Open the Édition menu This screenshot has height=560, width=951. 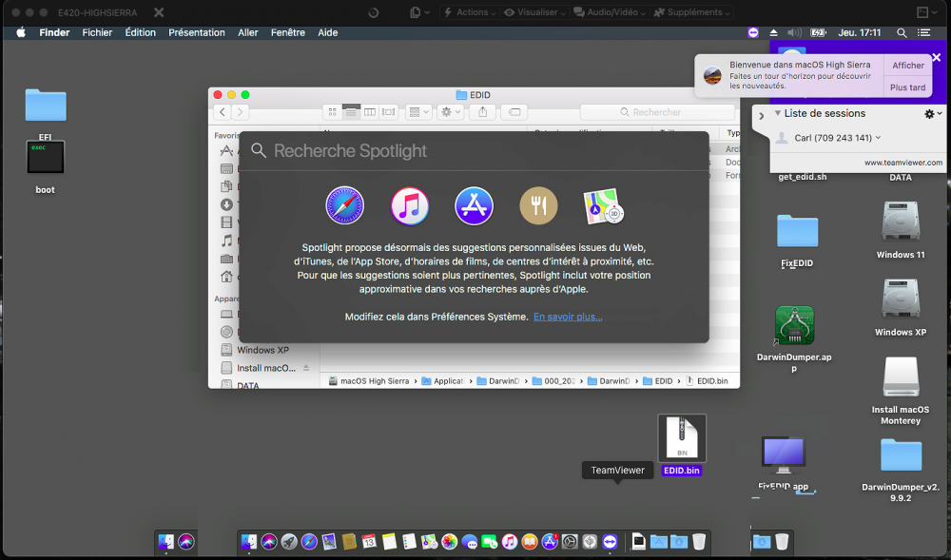coord(140,32)
